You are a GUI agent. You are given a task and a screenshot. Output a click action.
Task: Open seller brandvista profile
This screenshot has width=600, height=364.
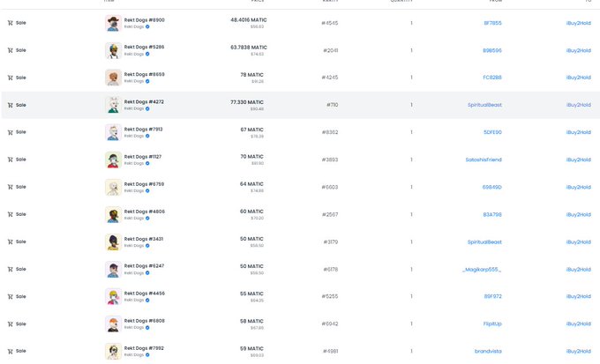pos(488,351)
